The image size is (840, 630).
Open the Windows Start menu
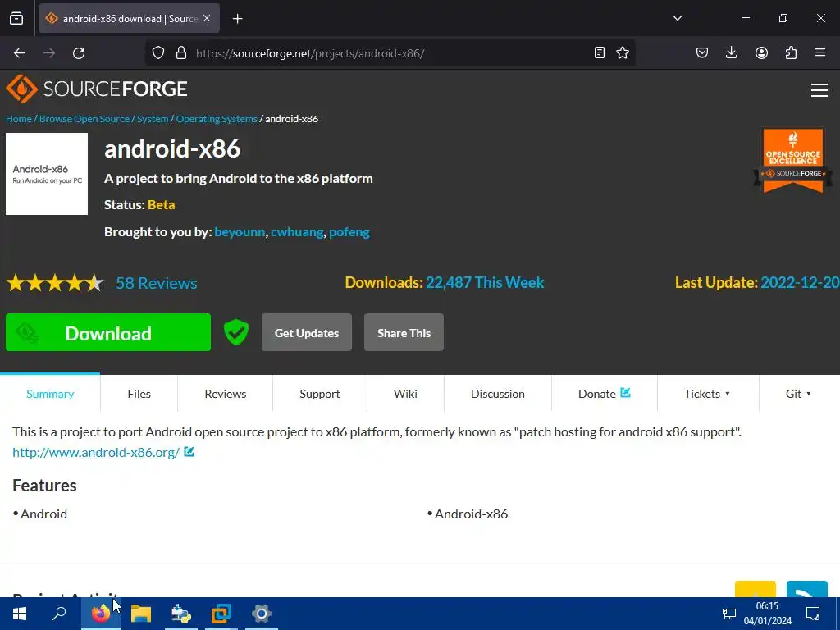pos(20,614)
